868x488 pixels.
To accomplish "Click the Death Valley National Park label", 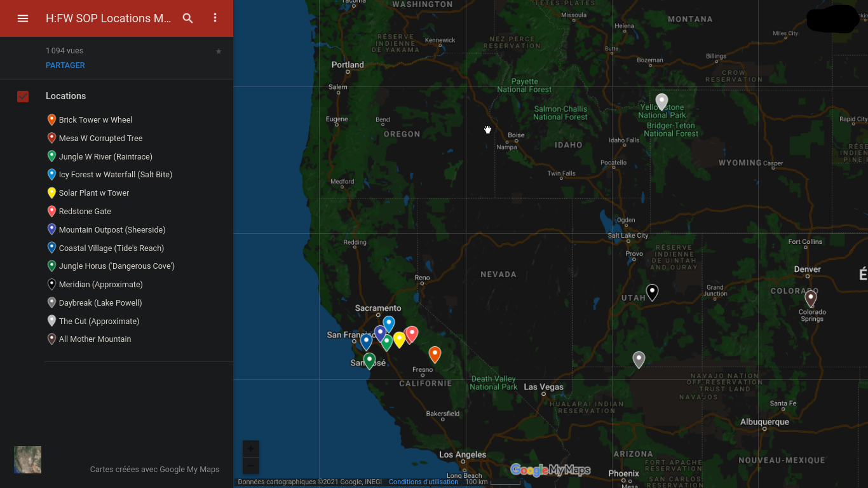I will 494,383.
